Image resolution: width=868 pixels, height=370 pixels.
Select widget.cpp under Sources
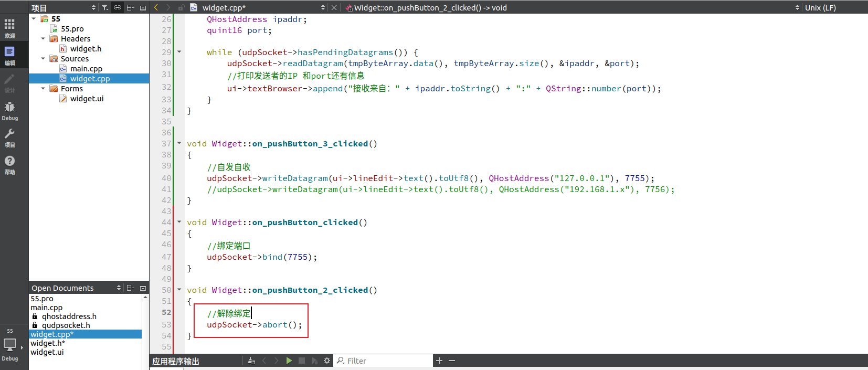(x=90, y=79)
